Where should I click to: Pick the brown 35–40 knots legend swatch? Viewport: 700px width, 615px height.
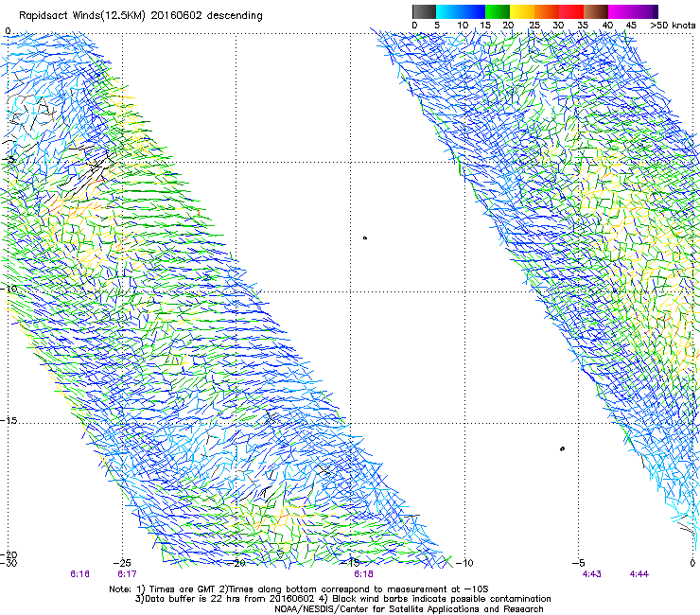coord(596,11)
